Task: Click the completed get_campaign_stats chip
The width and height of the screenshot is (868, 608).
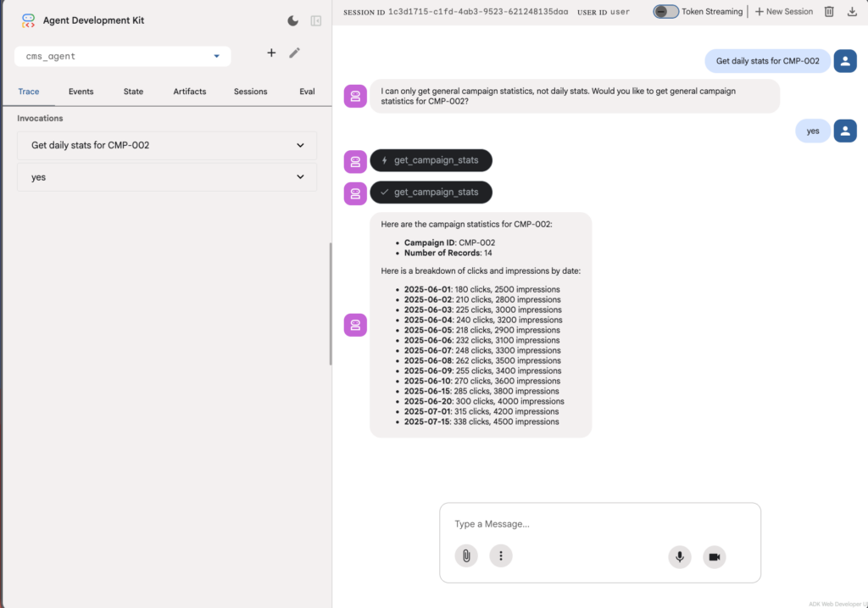Action: (x=431, y=192)
